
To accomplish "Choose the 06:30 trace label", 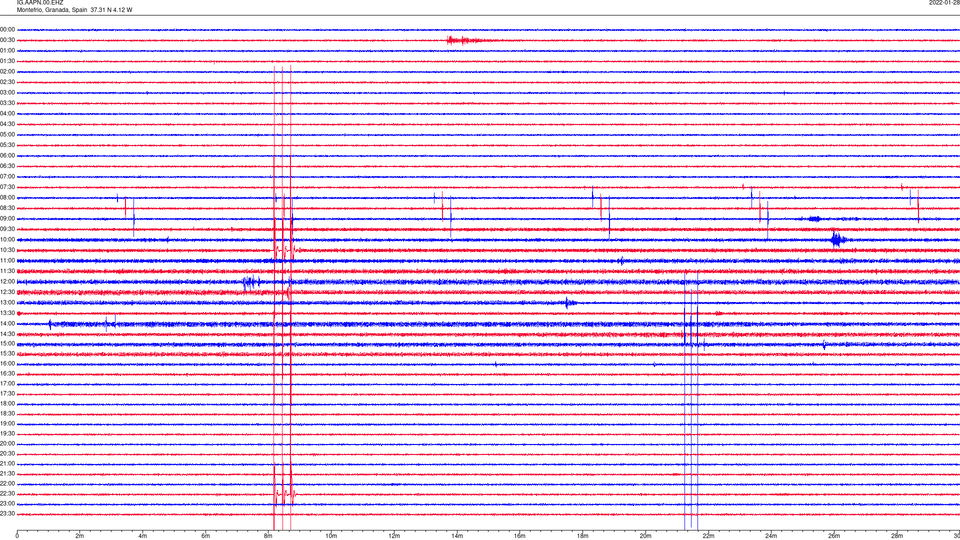I will click(7, 166).
